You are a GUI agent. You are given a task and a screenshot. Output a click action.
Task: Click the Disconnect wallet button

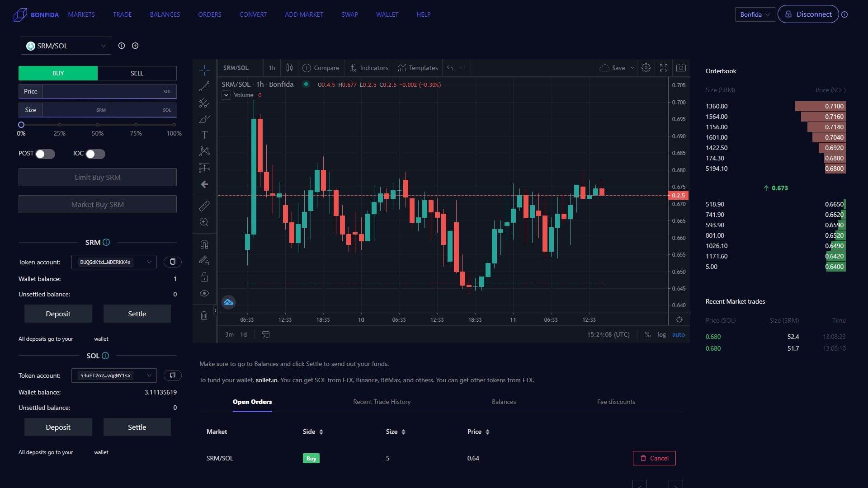(808, 14)
